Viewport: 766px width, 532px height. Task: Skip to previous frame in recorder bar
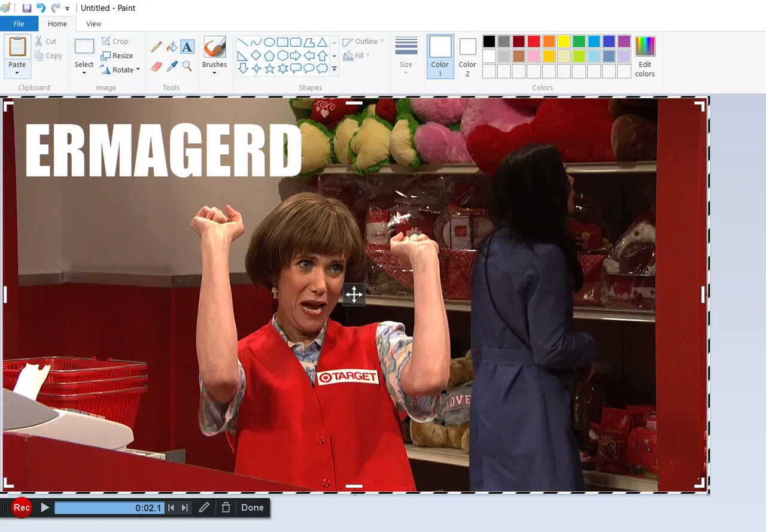(x=171, y=507)
